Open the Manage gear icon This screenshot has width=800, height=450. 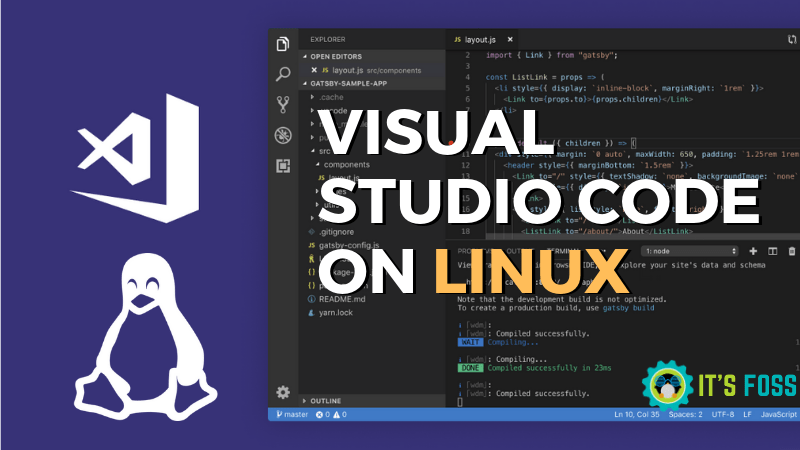click(x=283, y=392)
